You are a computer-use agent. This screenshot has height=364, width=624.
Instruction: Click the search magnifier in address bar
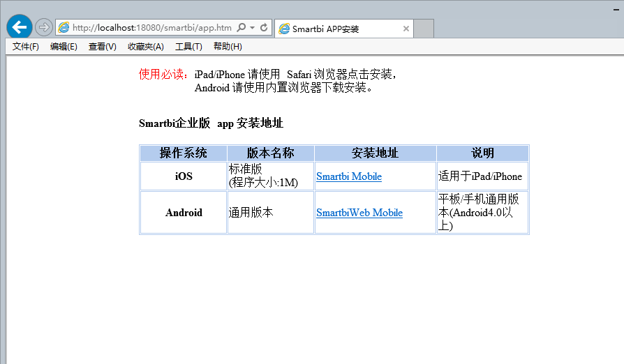242,27
